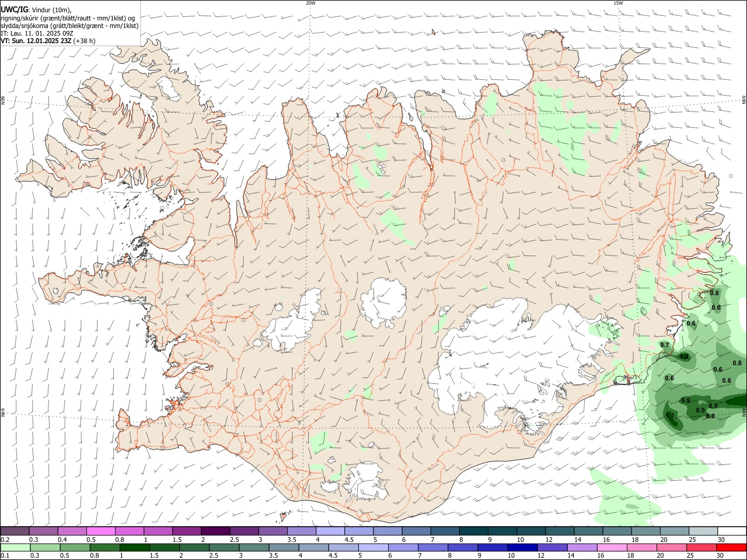This screenshot has height=560, width=747.
Task: Select the darkest green rain swatch at 1
Action: point(135,547)
